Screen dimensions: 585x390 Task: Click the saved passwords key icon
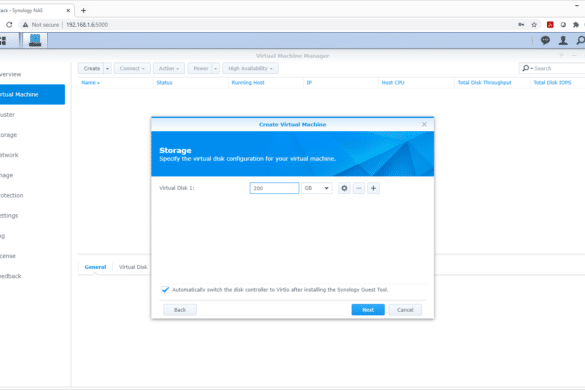[521, 25]
